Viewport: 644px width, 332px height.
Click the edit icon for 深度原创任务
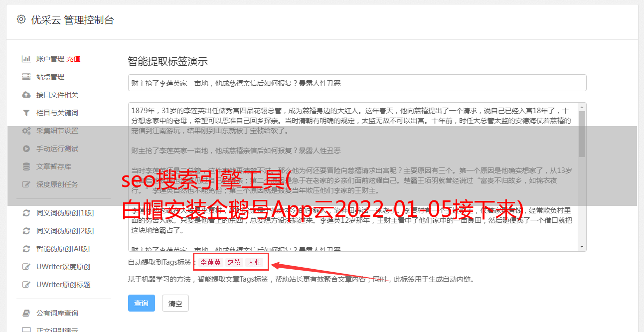click(x=26, y=184)
